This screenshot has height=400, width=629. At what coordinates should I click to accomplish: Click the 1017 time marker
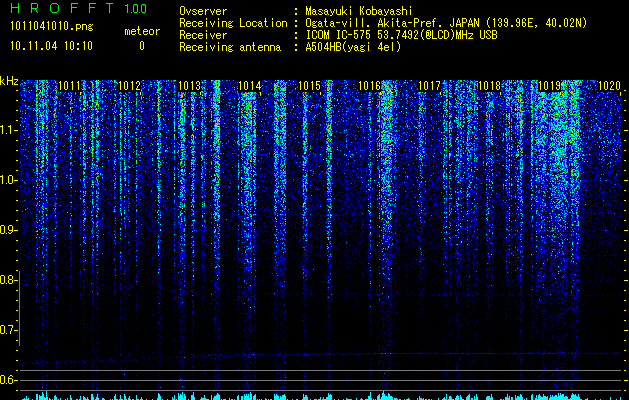point(429,86)
